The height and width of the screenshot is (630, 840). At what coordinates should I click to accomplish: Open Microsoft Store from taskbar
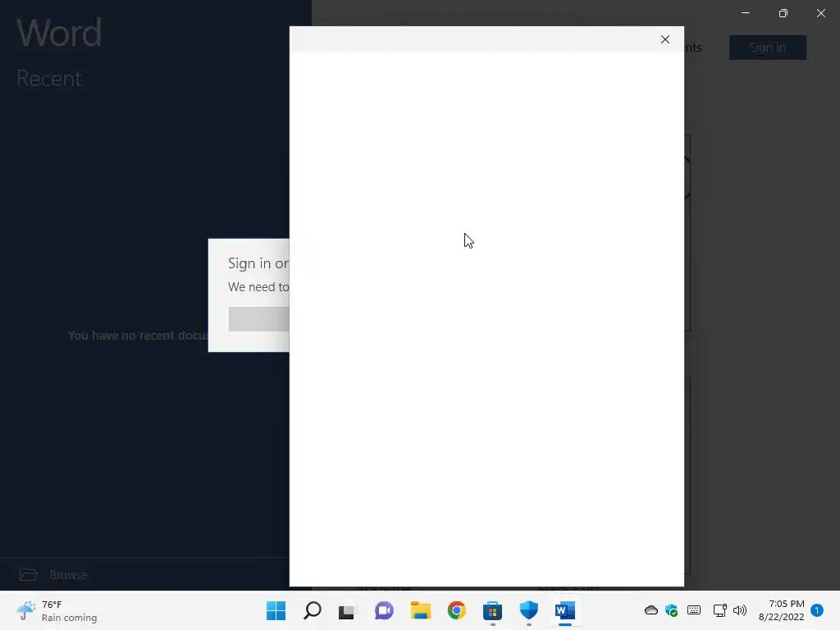[492, 610]
